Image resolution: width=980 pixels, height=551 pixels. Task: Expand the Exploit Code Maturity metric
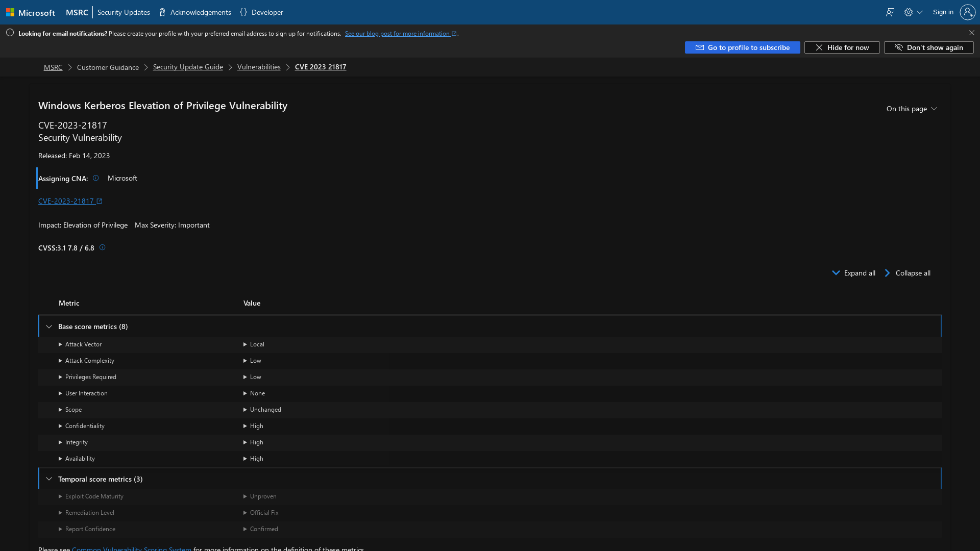click(91, 496)
